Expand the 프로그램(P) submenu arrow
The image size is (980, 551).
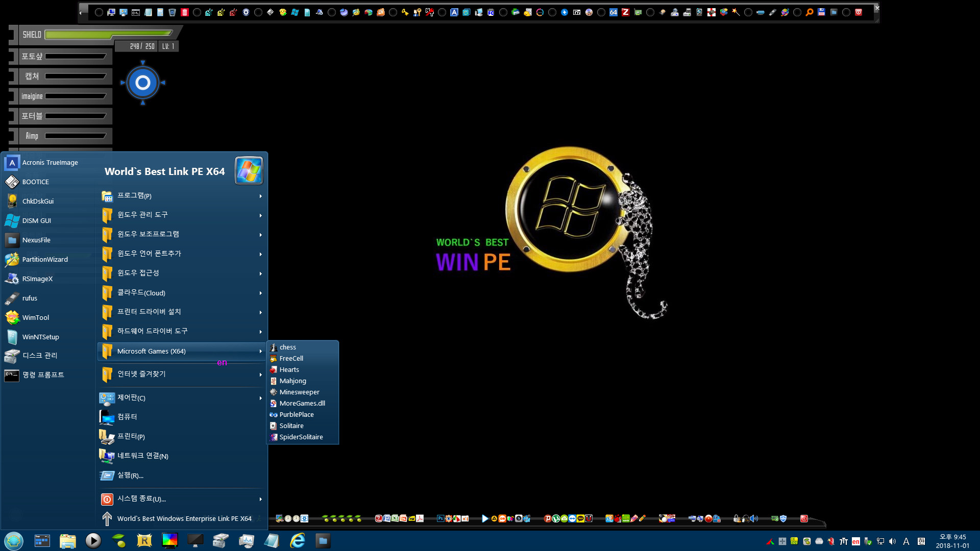pyautogui.click(x=260, y=196)
